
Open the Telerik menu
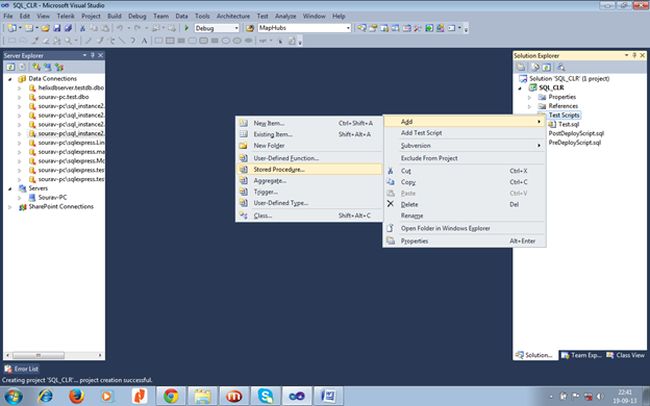(65, 16)
